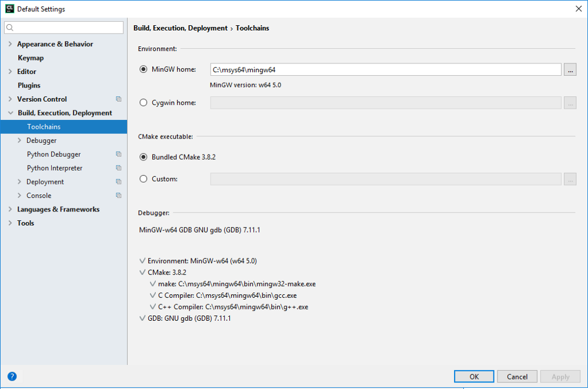Select the Cygwin home radio button
Viewport: 588px width, 389px height.
(x=143, y=103)
